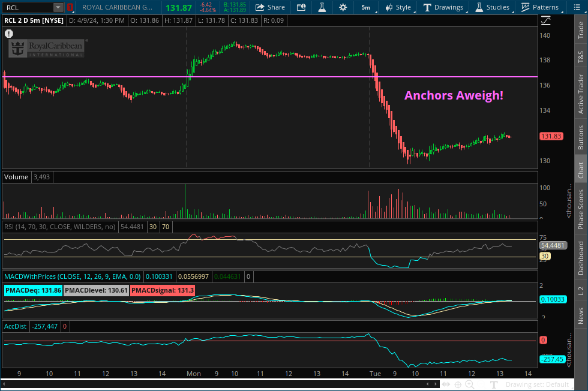
Task: Click the zoom in magnifier icon
Action: [x=469, y=384]
